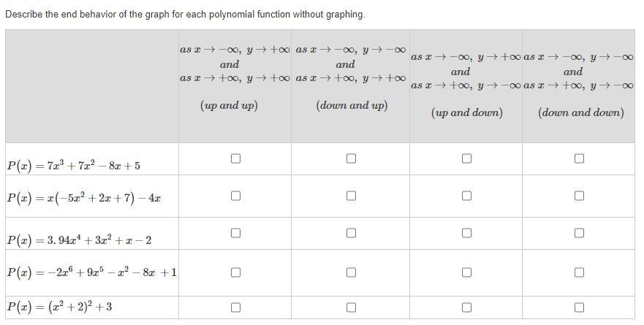
Task: Check 'down and down' for P(x)=−2x⁶+9x⁵−x²−8x+1
Action: coord(579,272)
